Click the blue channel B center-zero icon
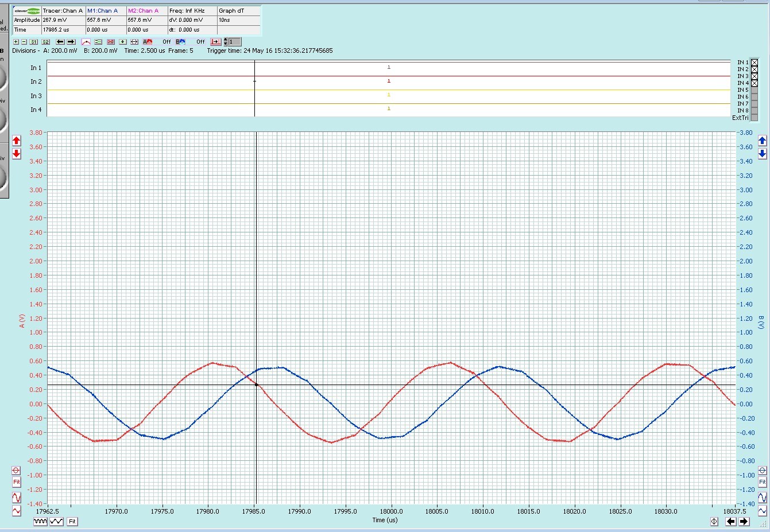Screen dimensions: 770x532 click(x=762, y=471)
